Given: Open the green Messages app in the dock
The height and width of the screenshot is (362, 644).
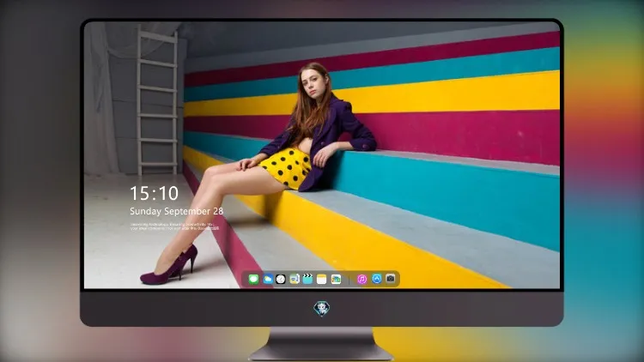Looking at the screenshot, I should click(253, 280).
